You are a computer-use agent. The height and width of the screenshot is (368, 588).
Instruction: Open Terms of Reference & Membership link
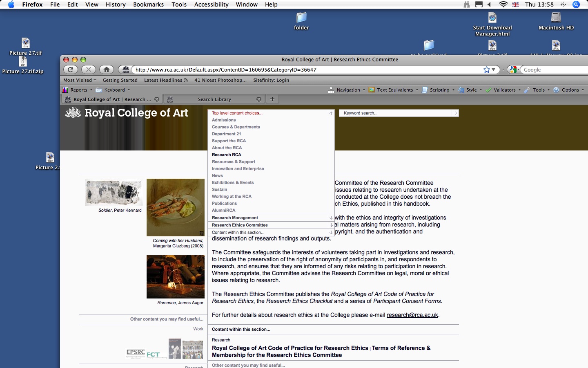click(x=321, y=352)
